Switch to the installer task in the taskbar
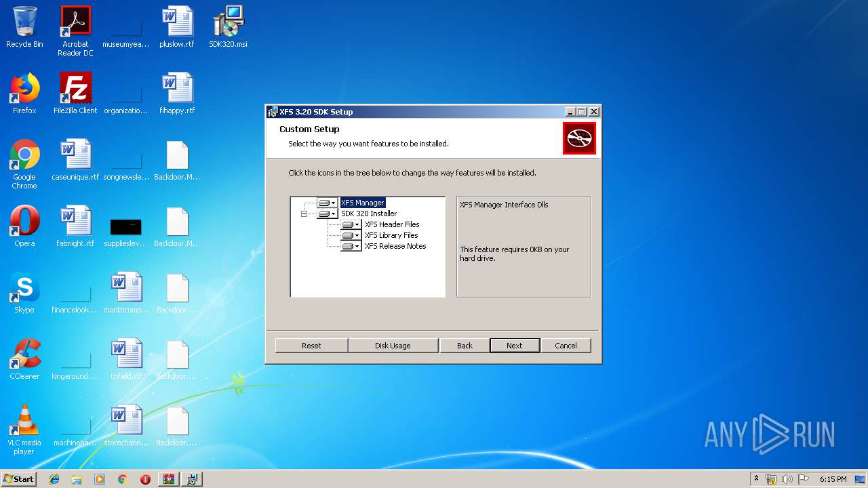 (x=192, y=479)
